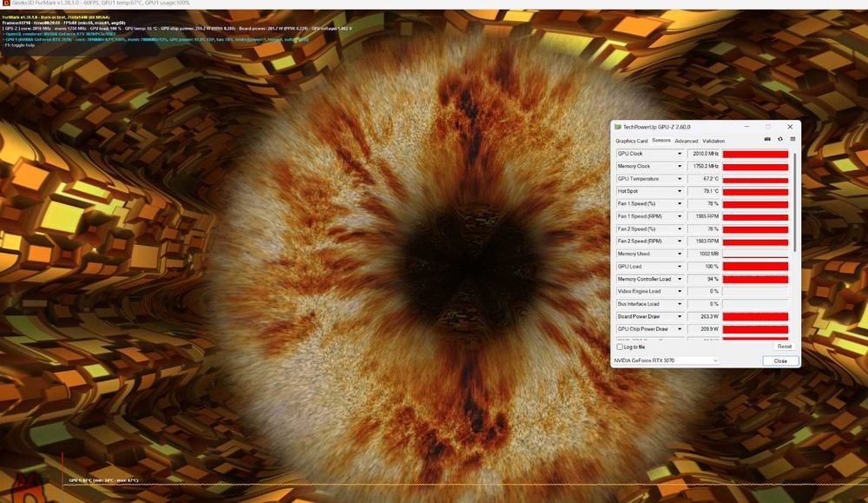Open the Fan 1 Speed (RPM) dropdown

click(680, 216)
